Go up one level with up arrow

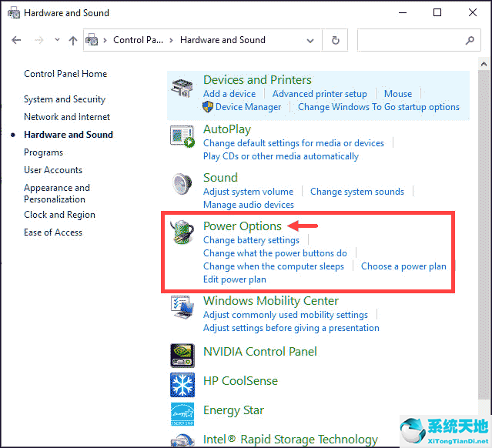click(x=73, y=41)
